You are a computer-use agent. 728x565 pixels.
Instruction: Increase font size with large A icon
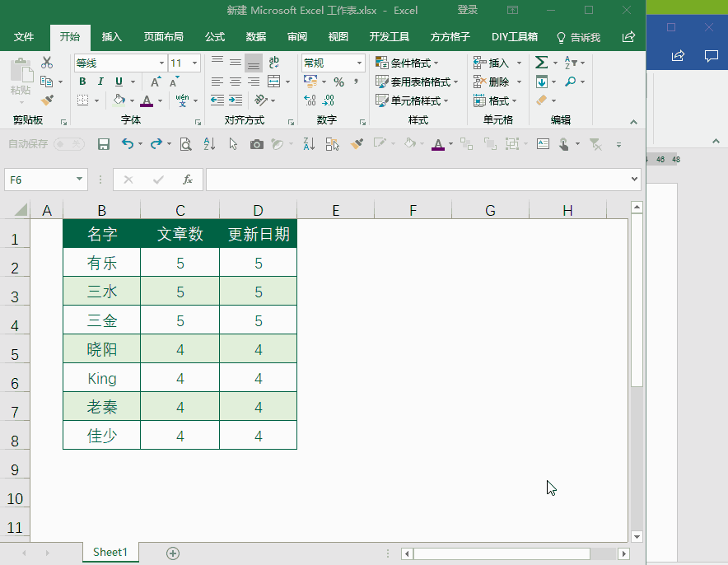156,82
